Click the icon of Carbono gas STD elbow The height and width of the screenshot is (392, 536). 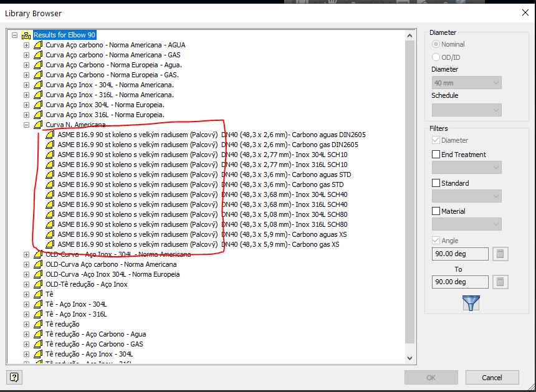pyautogui.click(x=50, y=184)
